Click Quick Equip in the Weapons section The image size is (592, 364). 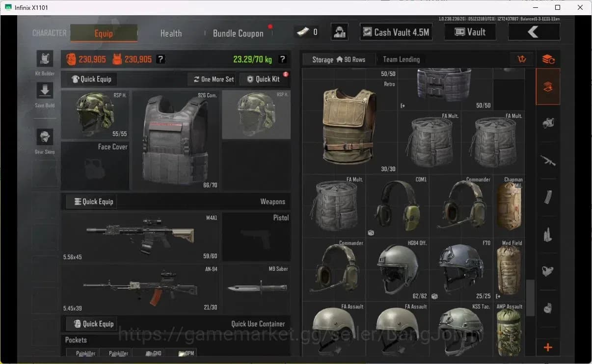tap(91, 202)
